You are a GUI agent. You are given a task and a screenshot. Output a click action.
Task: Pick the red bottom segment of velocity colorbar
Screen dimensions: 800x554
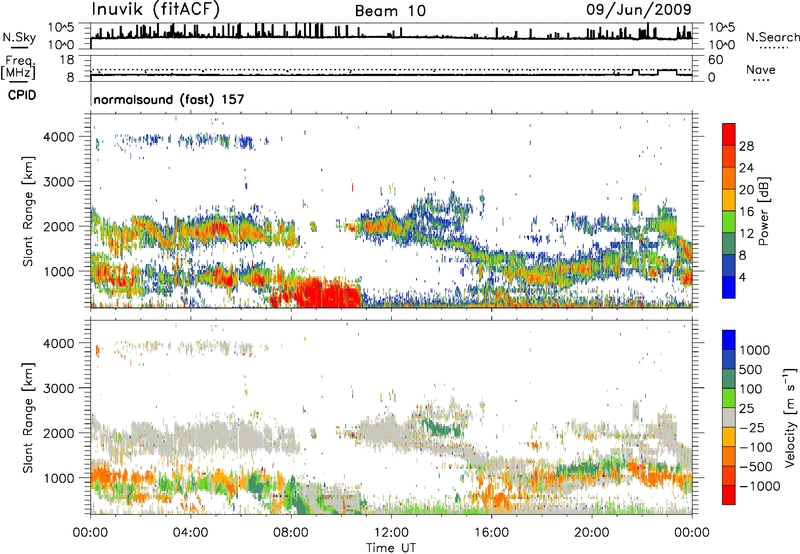pos(729,495)
